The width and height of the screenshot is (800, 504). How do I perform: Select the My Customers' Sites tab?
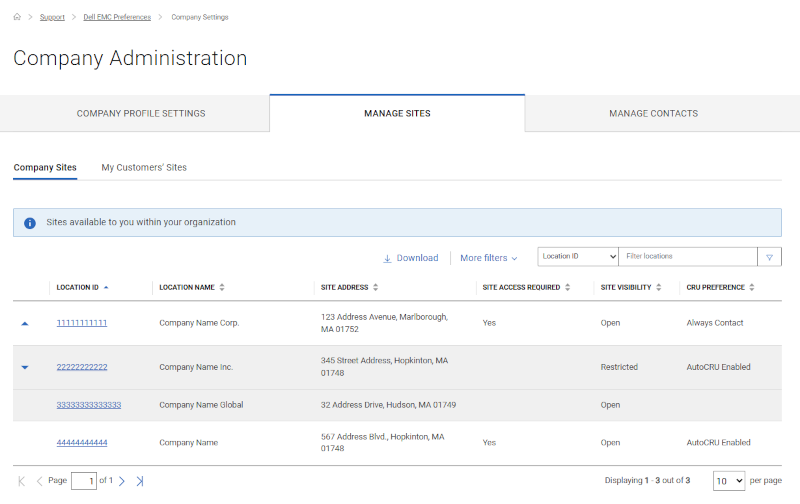(144, 167)
